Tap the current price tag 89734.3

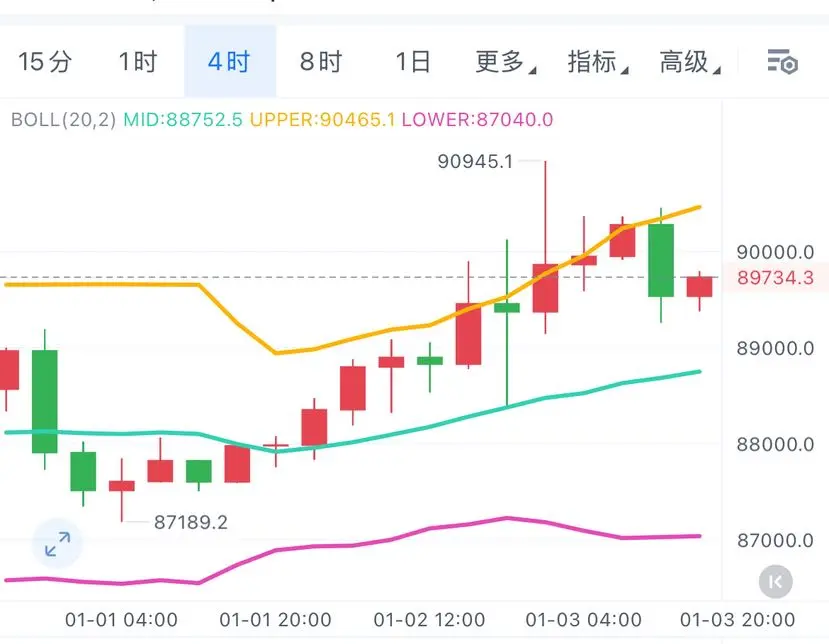(x=775, y=278)
